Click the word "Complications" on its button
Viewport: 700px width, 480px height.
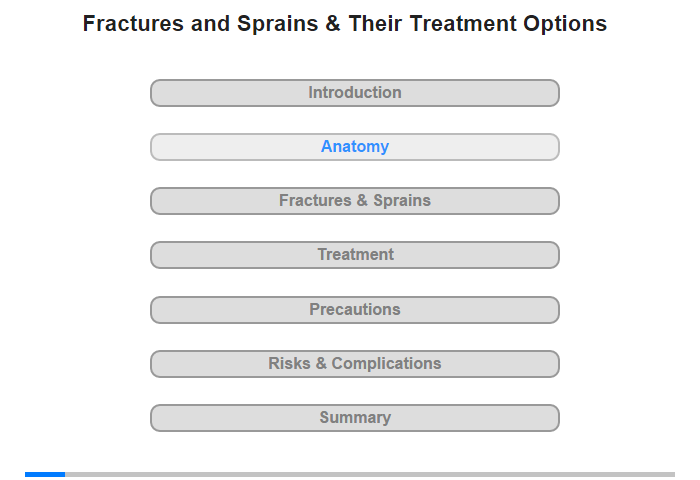click(x=386, y=363)
